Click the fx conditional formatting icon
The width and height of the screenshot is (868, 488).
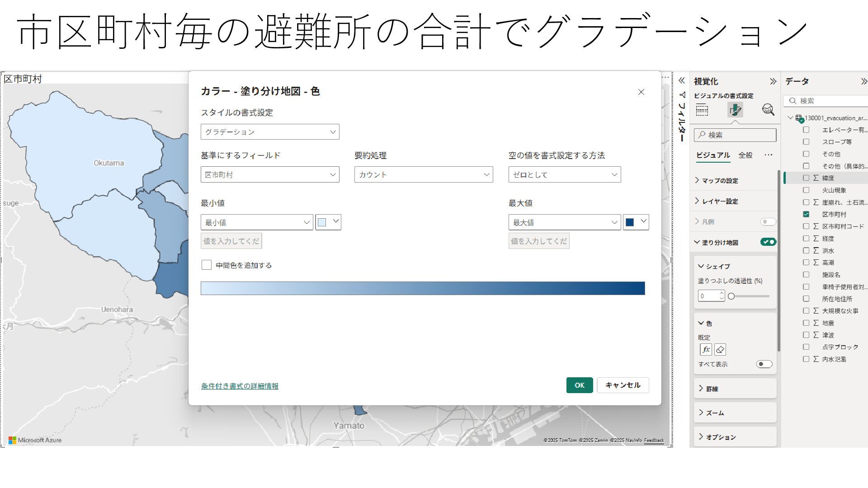coord(706,349)
